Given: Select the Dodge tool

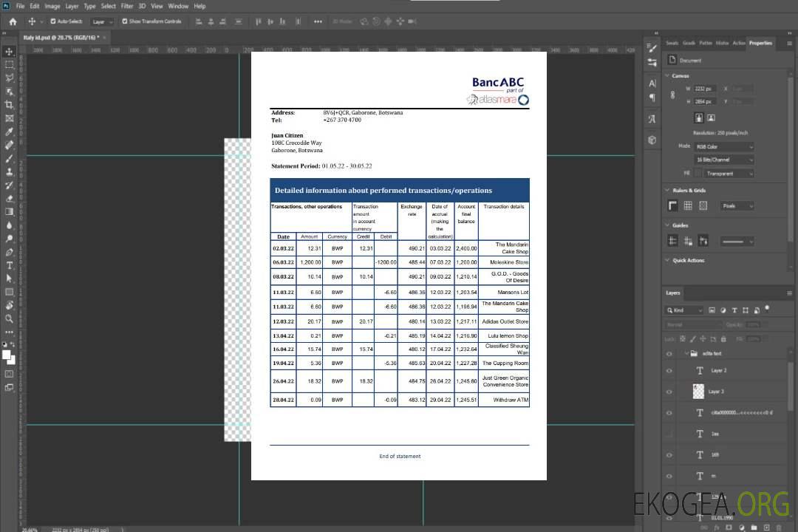Looking at the screenshot, I should [x=9, y=239].
